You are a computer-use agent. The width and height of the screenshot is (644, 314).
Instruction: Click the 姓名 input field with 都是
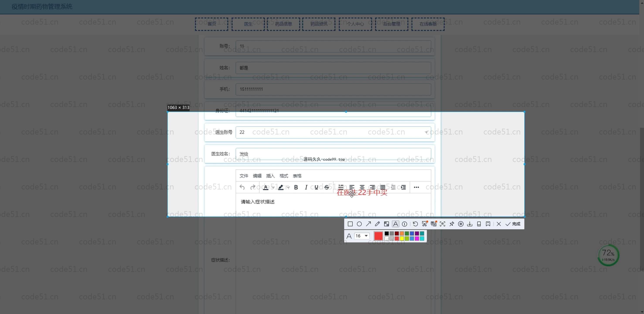tap(333, 68)
